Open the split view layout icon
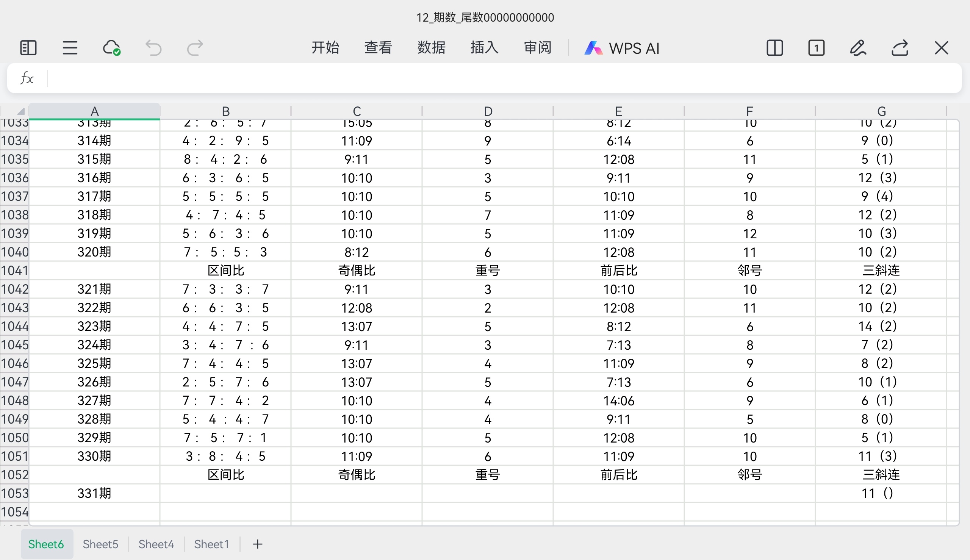 pos(774,48)
